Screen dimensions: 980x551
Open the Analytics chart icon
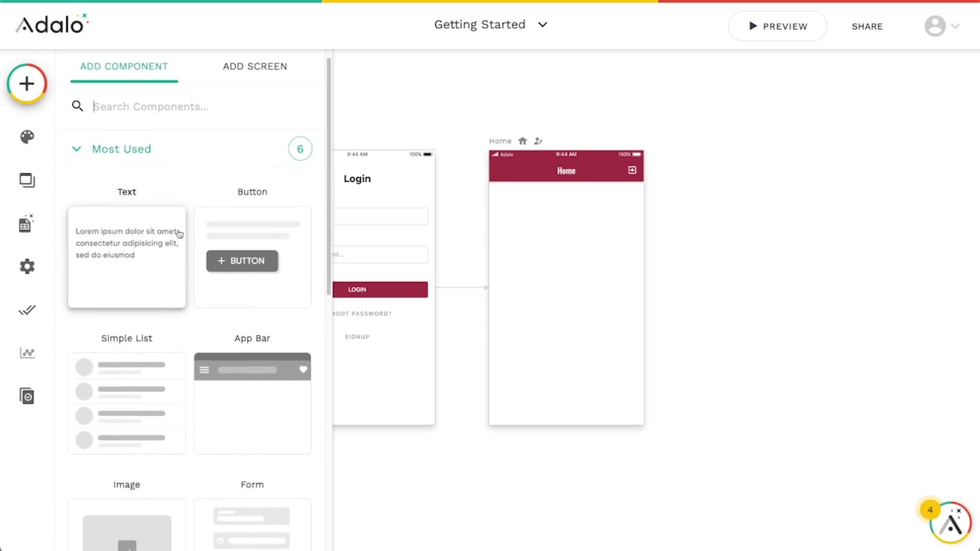point(27,353)
